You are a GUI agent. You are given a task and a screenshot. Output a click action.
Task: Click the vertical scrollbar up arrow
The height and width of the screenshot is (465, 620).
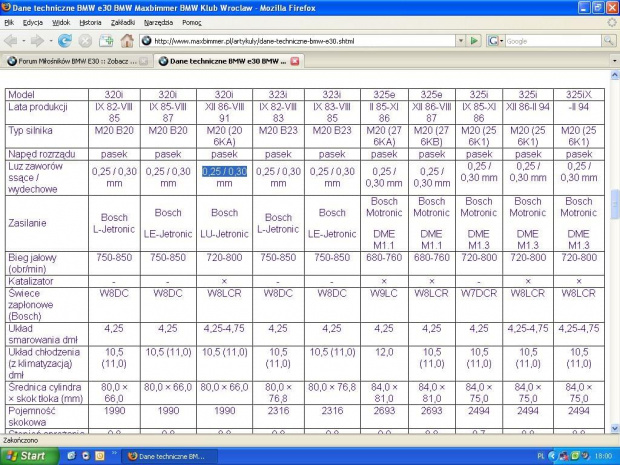tap(615, 75)
